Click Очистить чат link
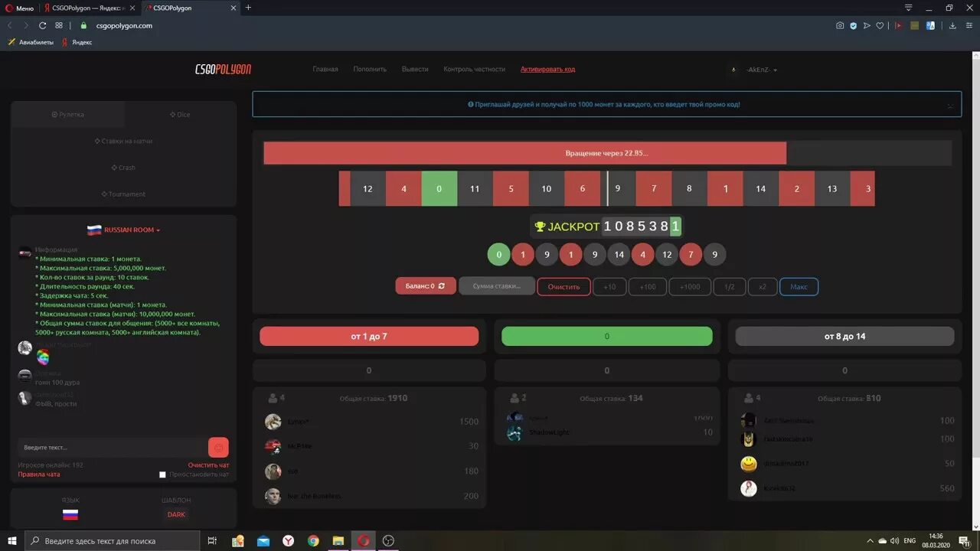 [208, 465]
